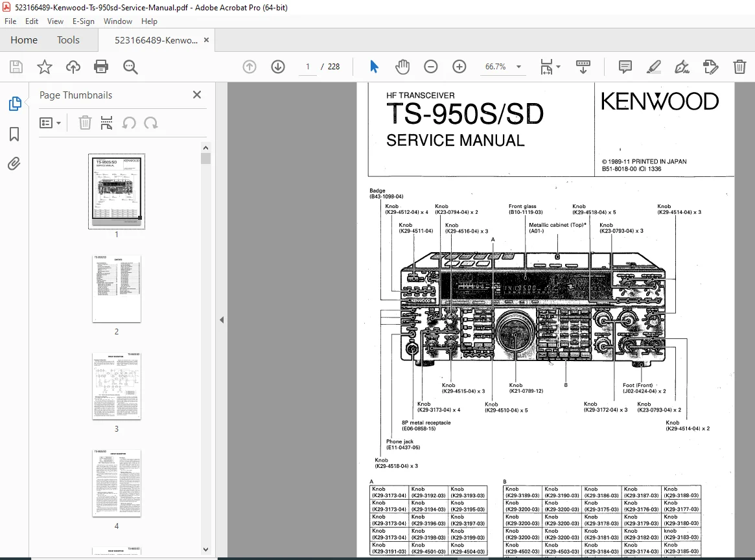Close the Page Thumbnails panel
The height and width of the screenshot is (560, 755).
pos(197,95)
